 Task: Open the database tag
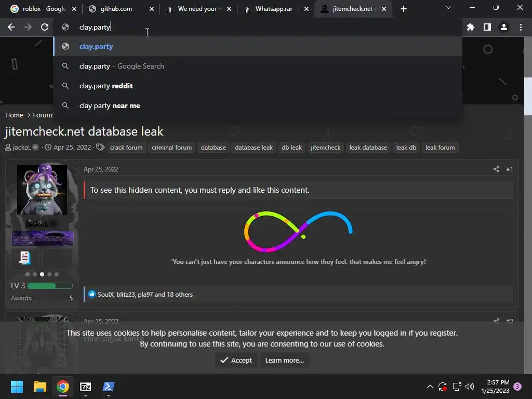pos(213,148)
